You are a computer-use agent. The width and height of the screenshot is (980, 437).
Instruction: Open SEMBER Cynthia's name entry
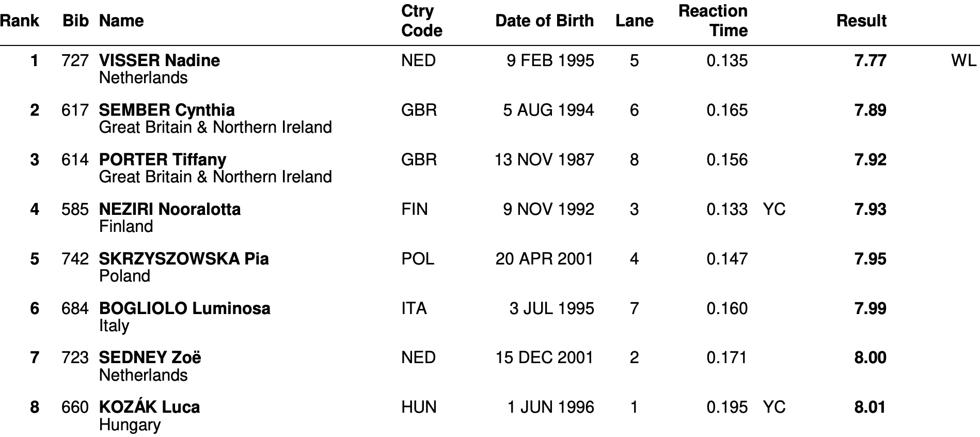(167, 110)
